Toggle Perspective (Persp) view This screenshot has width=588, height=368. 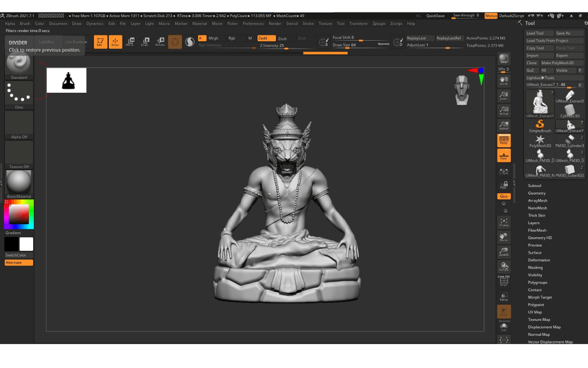coord(504,141)
